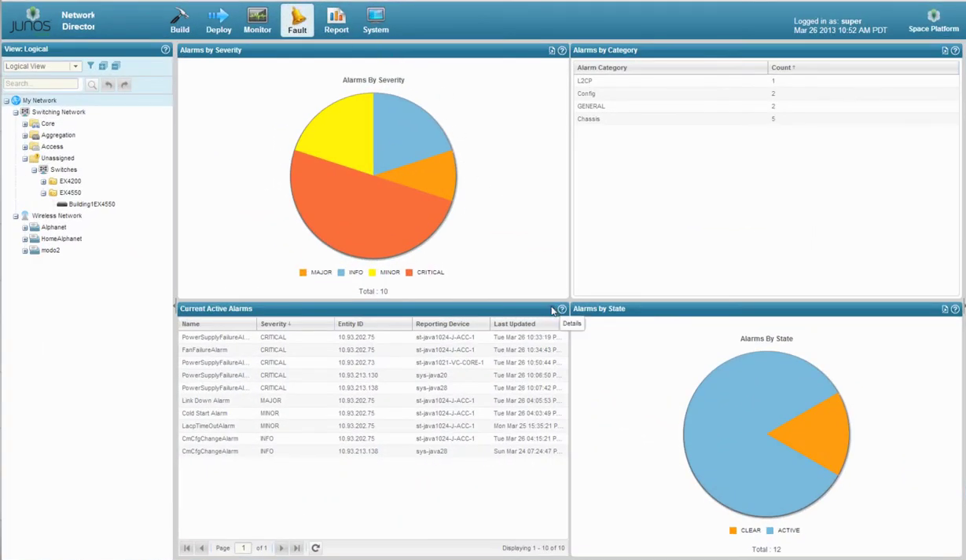Image resolution: width=966 pixels, height=560 pixels.
Task: Click the MINOR legend swatch
Action: pos(372,273)
